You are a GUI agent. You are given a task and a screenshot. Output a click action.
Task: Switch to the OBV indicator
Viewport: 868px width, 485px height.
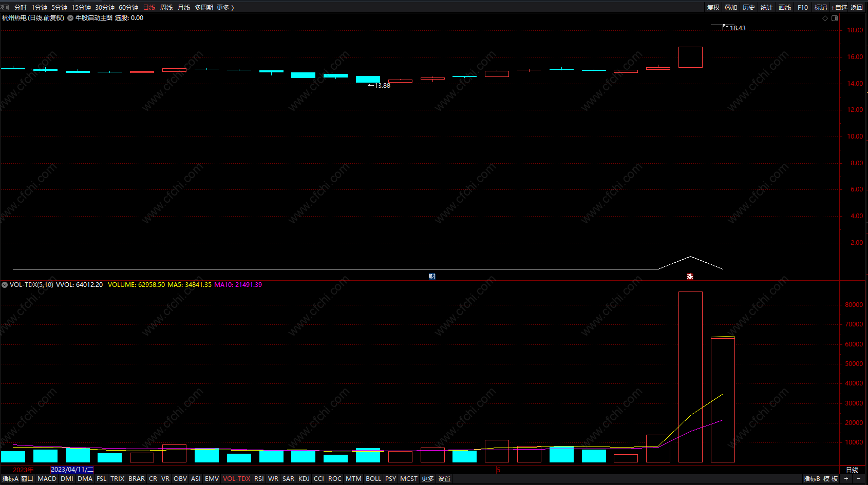coord(180,479)
